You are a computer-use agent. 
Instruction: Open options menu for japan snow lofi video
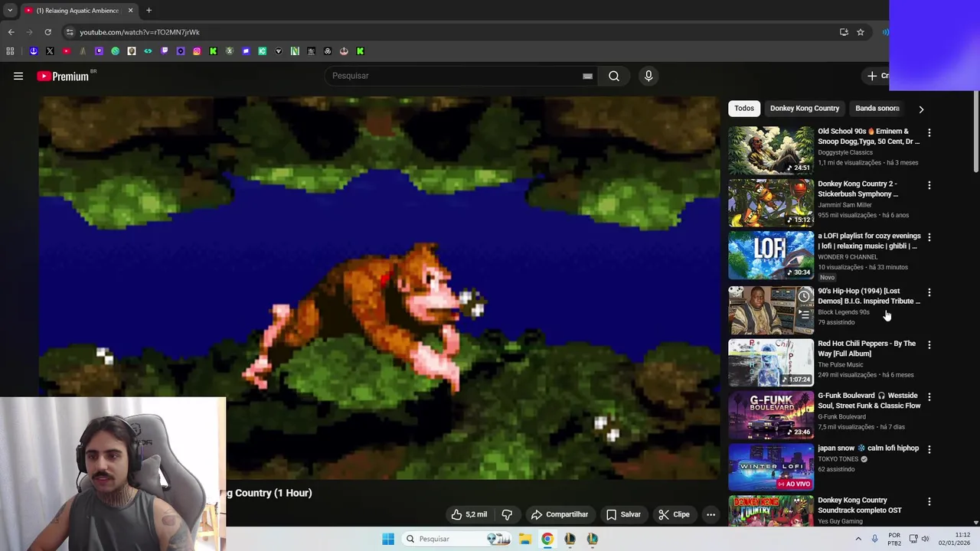coord(929,449)
